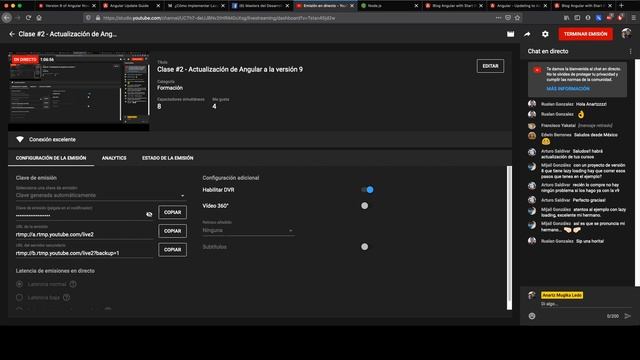Open the Ninguna delay dropdown

tap(248, 231)
